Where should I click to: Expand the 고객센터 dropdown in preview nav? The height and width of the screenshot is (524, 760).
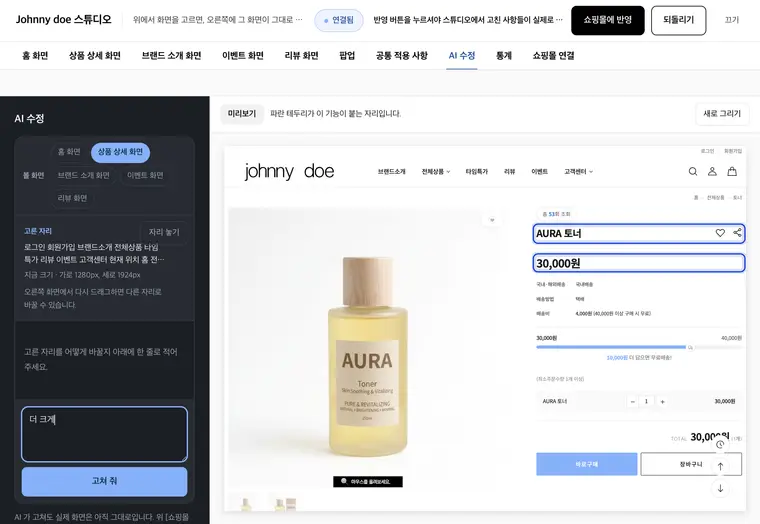pyautogui.click(x=578, y=172)
